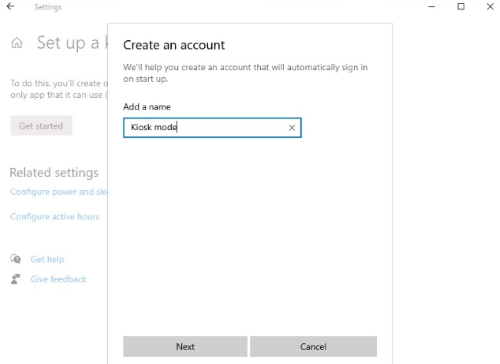Click the Related settings heading
Screen dimensions: 500x364
click(x=54, y=173)
